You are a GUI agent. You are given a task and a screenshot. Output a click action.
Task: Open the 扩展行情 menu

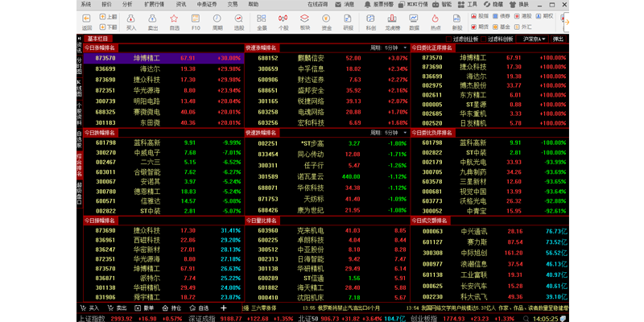(154, 5)
